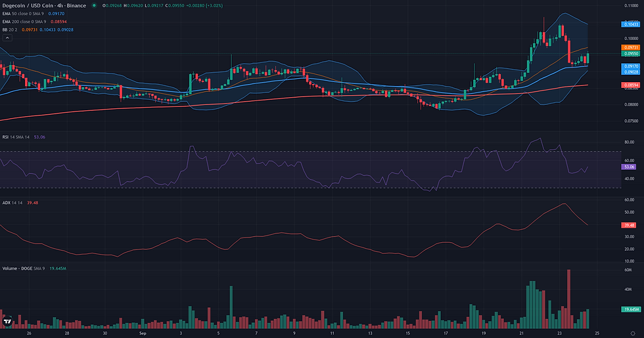Select the BB 20 2 indicator legend
The height and width of the screenshot is (338, 644).
(x=10, y=30)
